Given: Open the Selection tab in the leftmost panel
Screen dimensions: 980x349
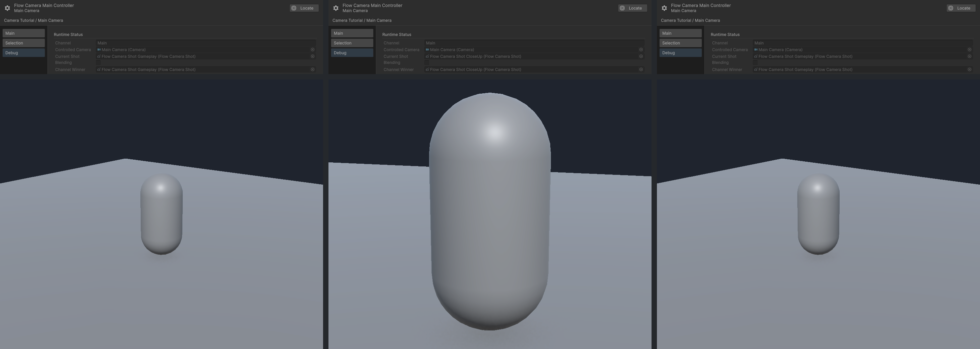Looking at the screenshot, I should point(24,43).
